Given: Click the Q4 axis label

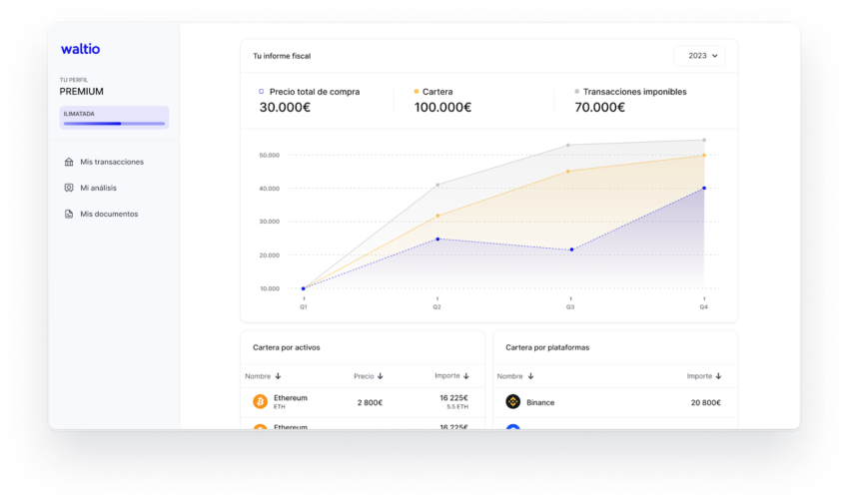Looking at the screenshot, I should 703,306.
